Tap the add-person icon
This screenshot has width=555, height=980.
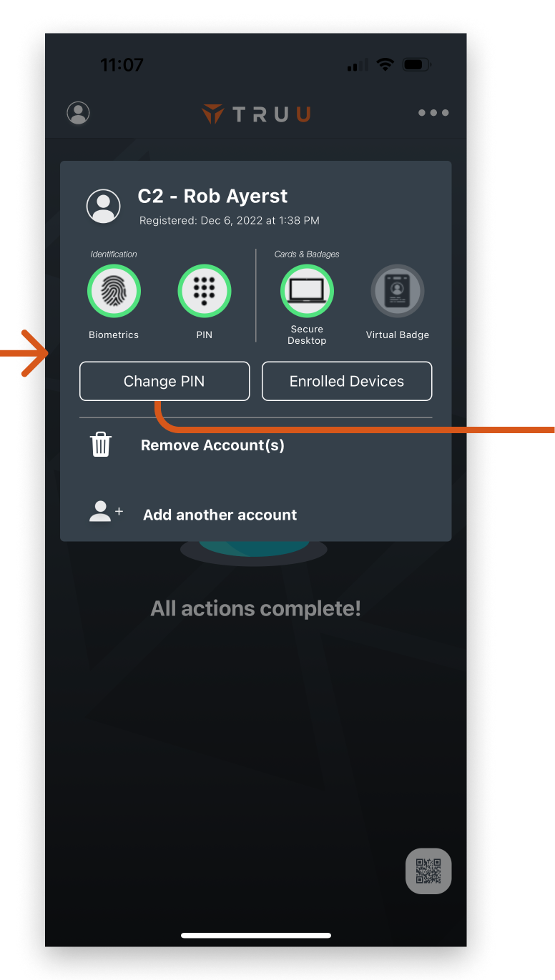[106, 512]
